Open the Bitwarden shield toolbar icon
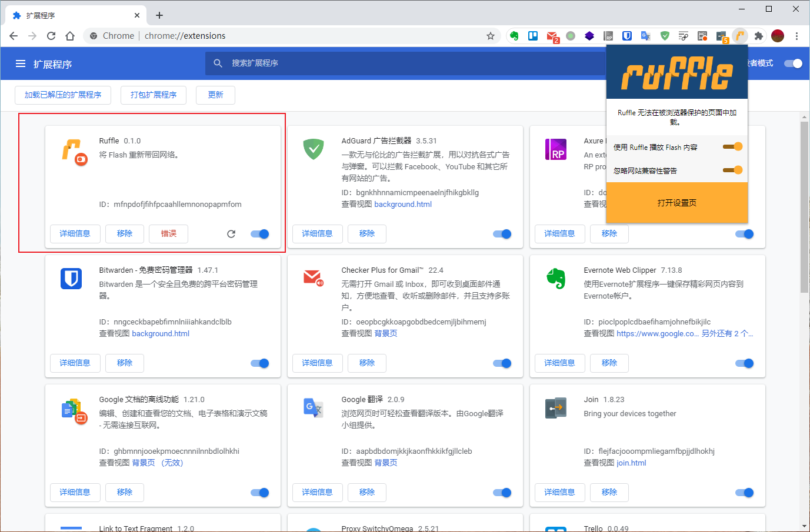 coord(627,36)
